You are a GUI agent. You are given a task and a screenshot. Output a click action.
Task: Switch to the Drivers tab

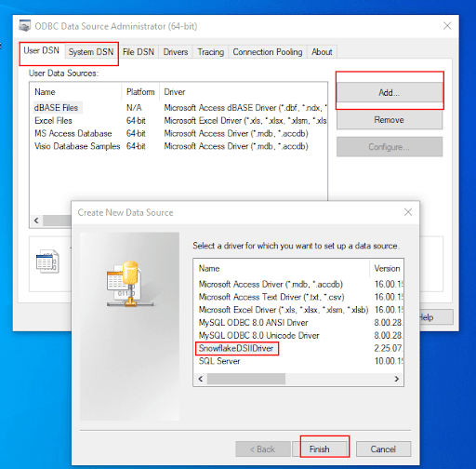click(176, 52)
